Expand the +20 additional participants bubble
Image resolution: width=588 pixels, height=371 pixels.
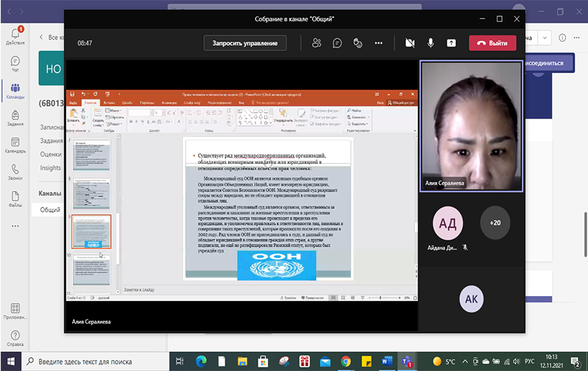coord(495,223)
